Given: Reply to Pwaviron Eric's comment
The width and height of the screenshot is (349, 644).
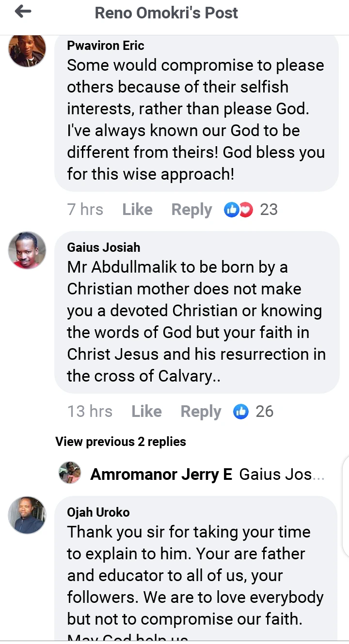Looking at the screenshot, I should point(191,210).
